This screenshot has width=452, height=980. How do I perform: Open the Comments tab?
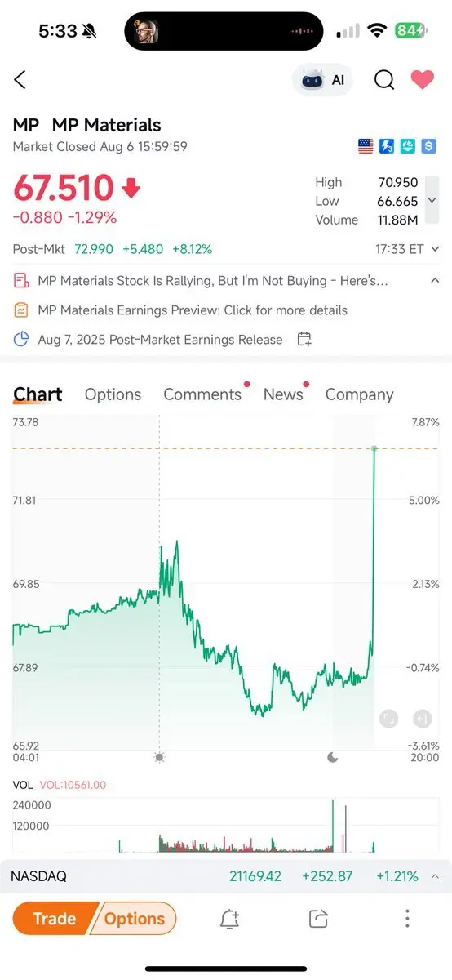tap(202, 394)
